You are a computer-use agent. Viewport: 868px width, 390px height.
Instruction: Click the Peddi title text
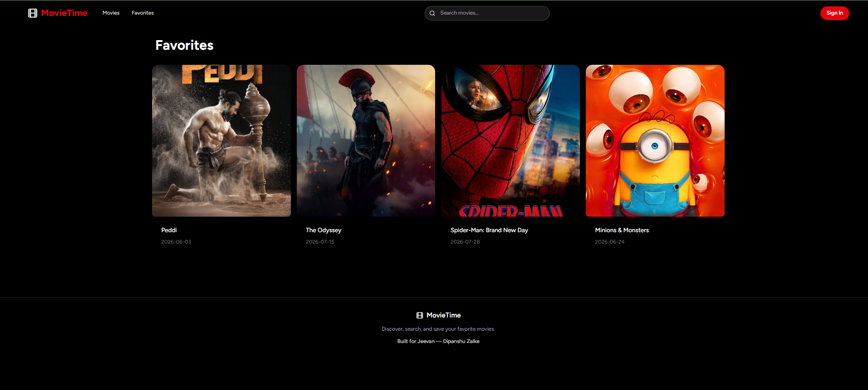(169, 230)
